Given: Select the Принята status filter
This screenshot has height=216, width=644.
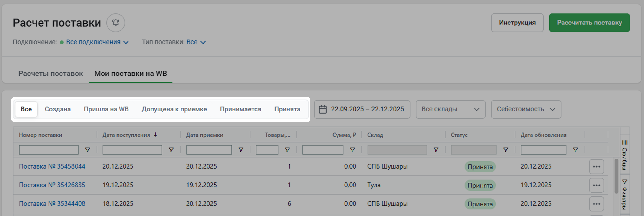Looking at the screenshot, I should pos(287,109).
